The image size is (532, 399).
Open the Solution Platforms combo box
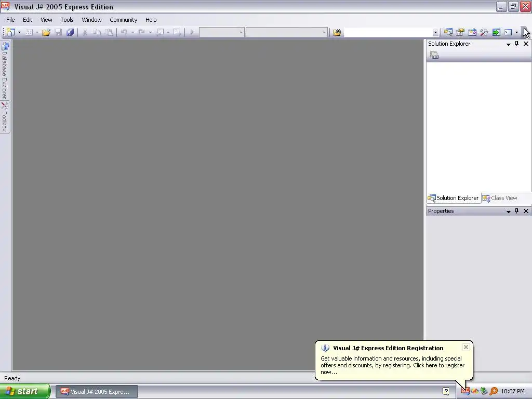point(287,32)
